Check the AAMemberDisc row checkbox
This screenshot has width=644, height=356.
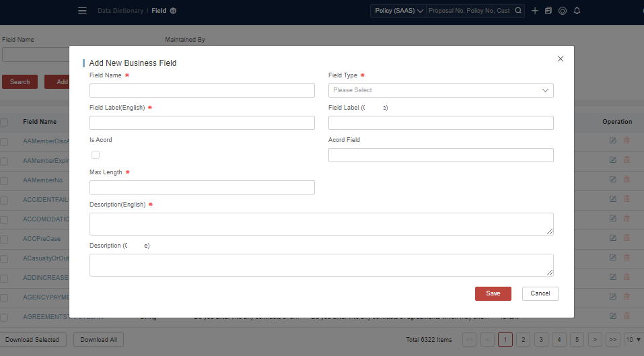click(x=4, y=142)
